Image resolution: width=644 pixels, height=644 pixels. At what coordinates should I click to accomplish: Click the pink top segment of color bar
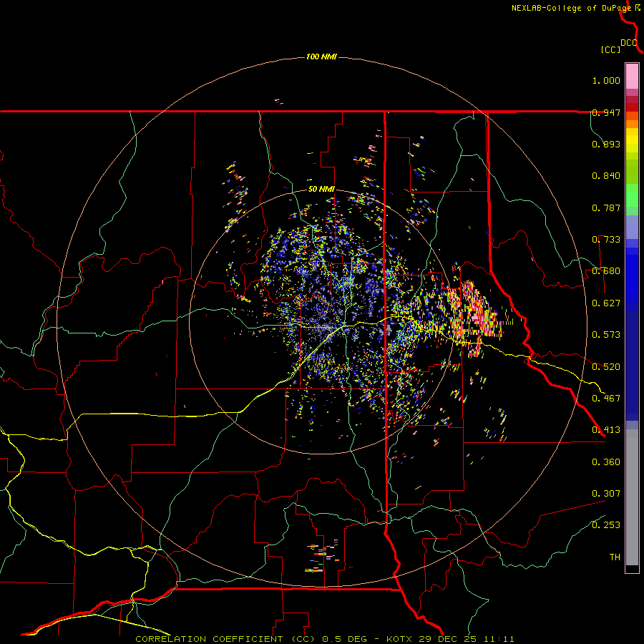pos(632,77)
